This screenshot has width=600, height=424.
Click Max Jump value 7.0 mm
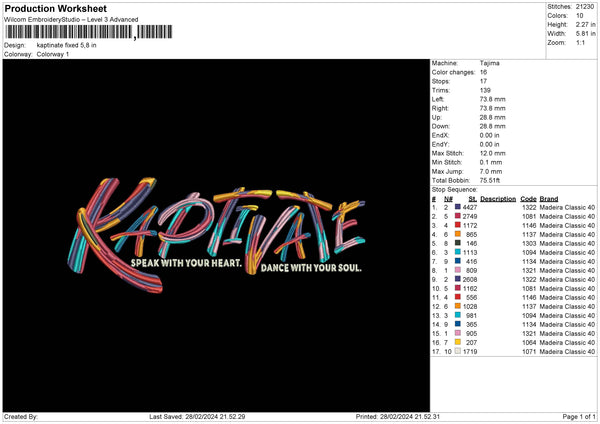pyautogui.click(x=491, y=171)
